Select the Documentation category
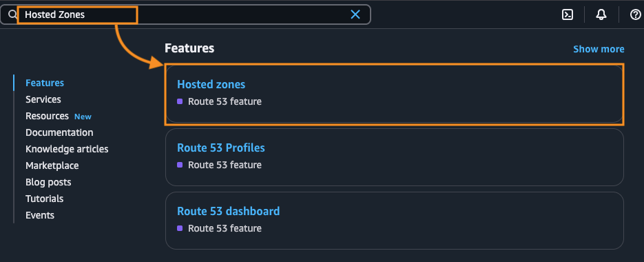Screen dimensions: 644x262 (59, 132)
